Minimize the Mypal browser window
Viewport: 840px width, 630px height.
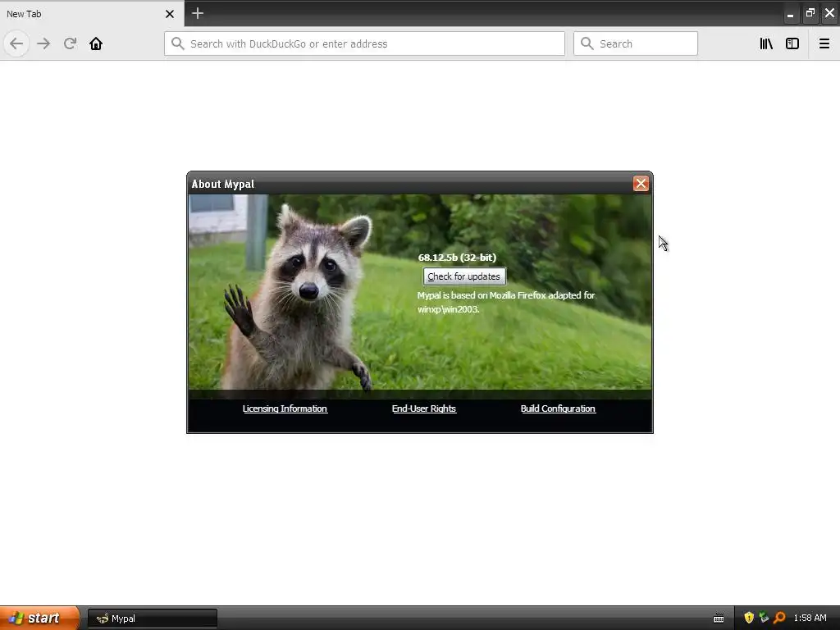[x=790, y=14]
